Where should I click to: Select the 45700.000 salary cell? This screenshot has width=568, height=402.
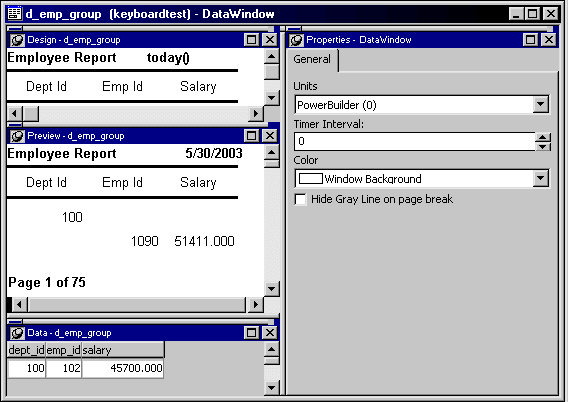(x=123, y=368)
